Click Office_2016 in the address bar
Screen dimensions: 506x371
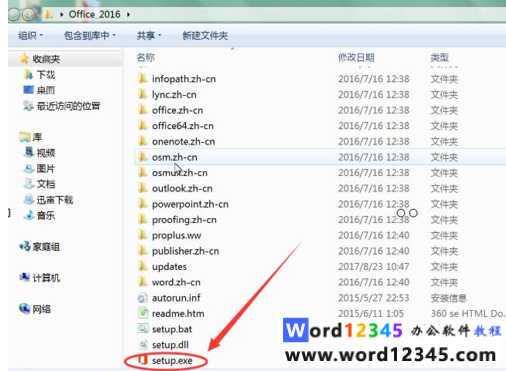(94, 14)
